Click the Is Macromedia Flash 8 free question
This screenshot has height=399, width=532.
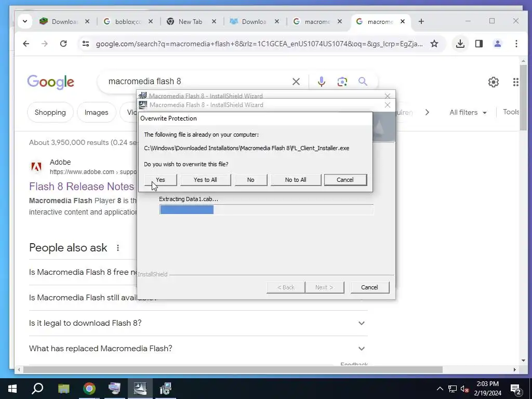pos(83,272)
